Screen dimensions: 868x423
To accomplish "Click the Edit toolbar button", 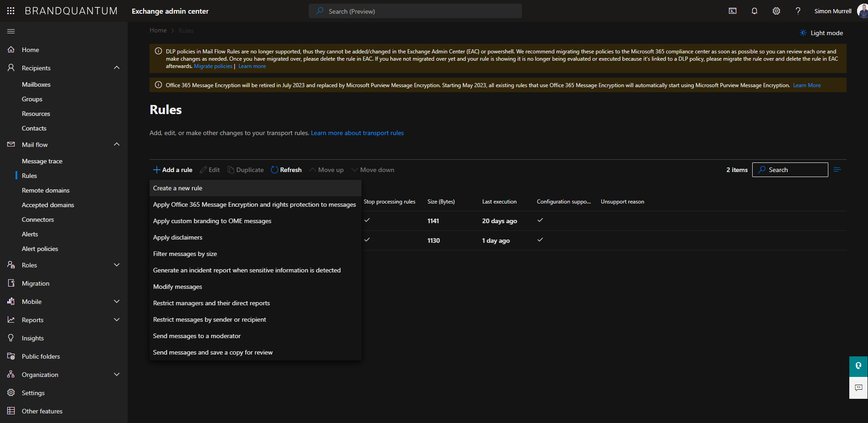I will tap(210, 170).
